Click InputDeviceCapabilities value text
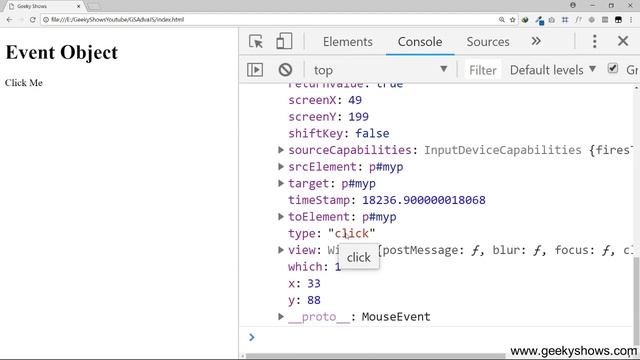 [x=502, y=150]
